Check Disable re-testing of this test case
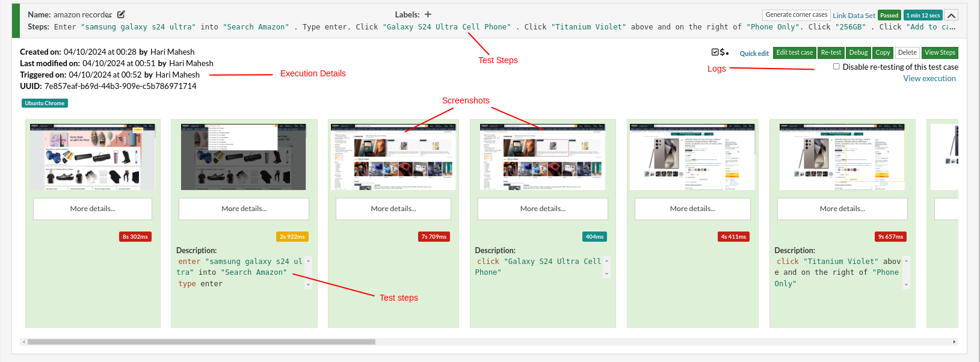Image resolution: width=980 pixels, height=362 pixels. pos(836,67)
